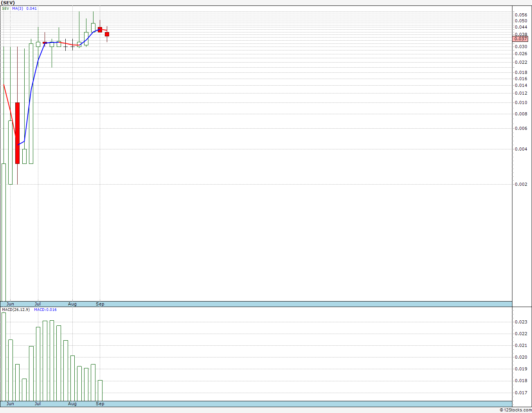Click the (SEV) ticker title

8,3
